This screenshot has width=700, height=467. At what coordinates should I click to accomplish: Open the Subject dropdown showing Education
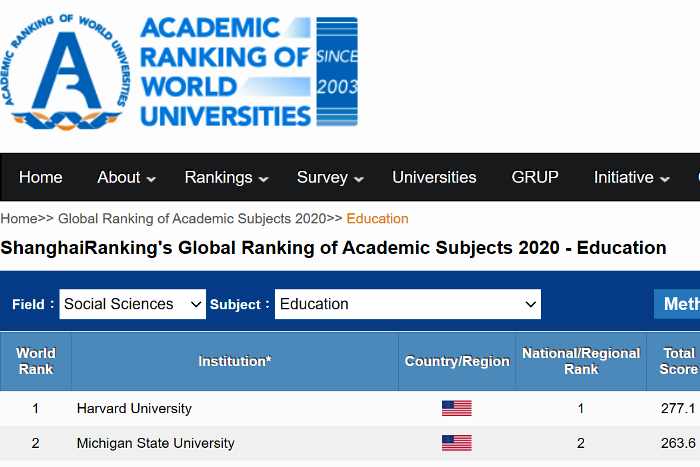point(408,304)
